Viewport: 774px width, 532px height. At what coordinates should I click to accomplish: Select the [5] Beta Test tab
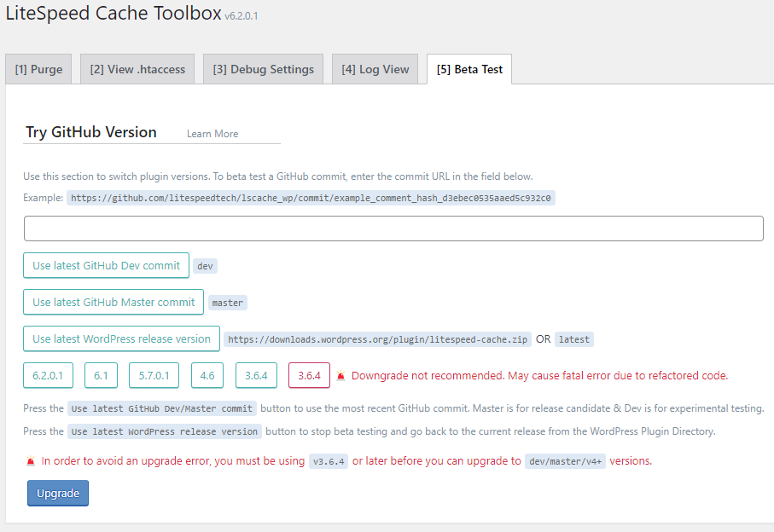[x=469, y=69]
